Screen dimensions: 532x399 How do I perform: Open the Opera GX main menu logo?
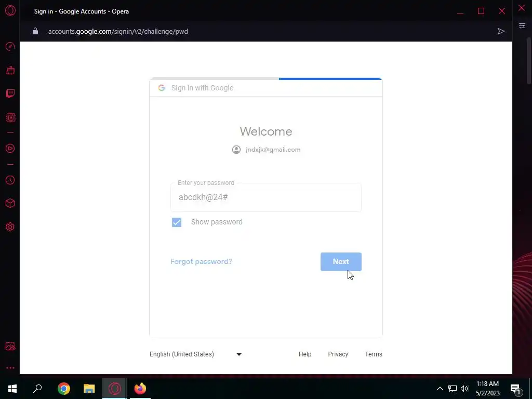[10, 10]
